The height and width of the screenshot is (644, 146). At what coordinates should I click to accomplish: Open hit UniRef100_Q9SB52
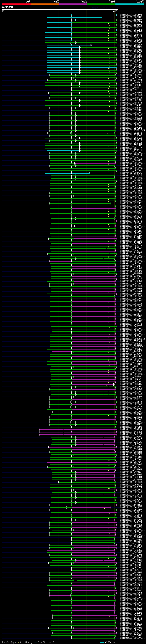(131, 15)
